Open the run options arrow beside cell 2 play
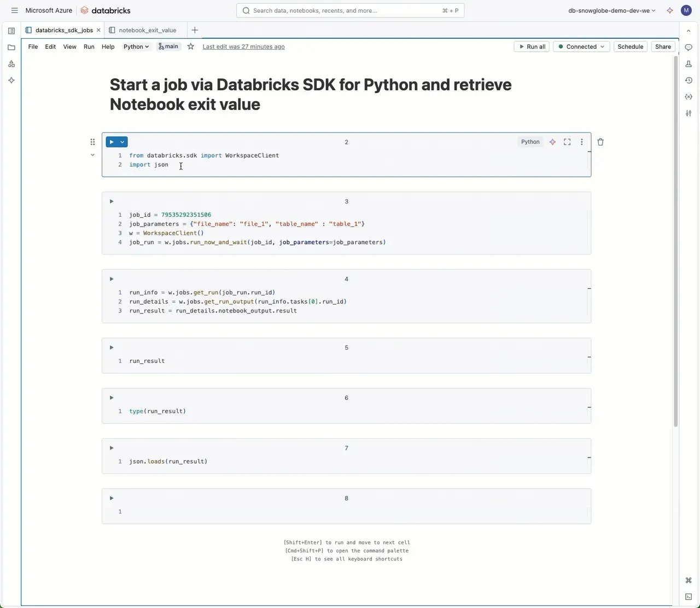This screenshot has width=700, height=608. pos(122,142)
